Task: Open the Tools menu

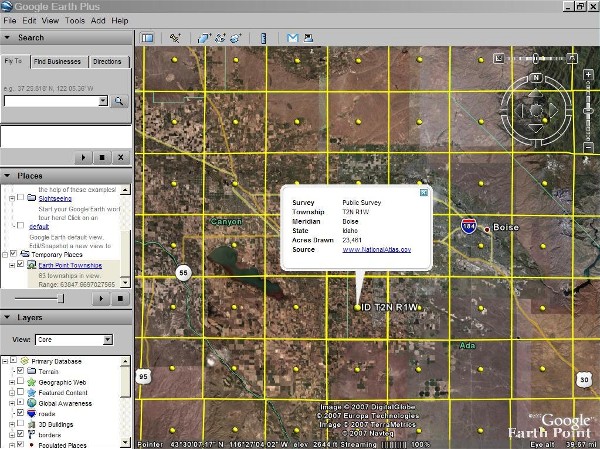Action: pos(75,20)
